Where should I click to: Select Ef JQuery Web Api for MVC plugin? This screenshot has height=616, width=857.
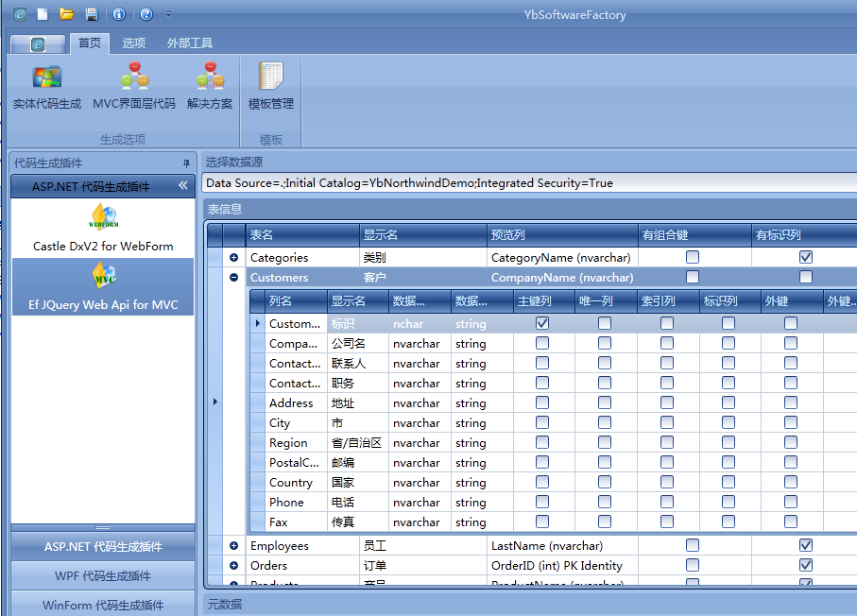103,287
